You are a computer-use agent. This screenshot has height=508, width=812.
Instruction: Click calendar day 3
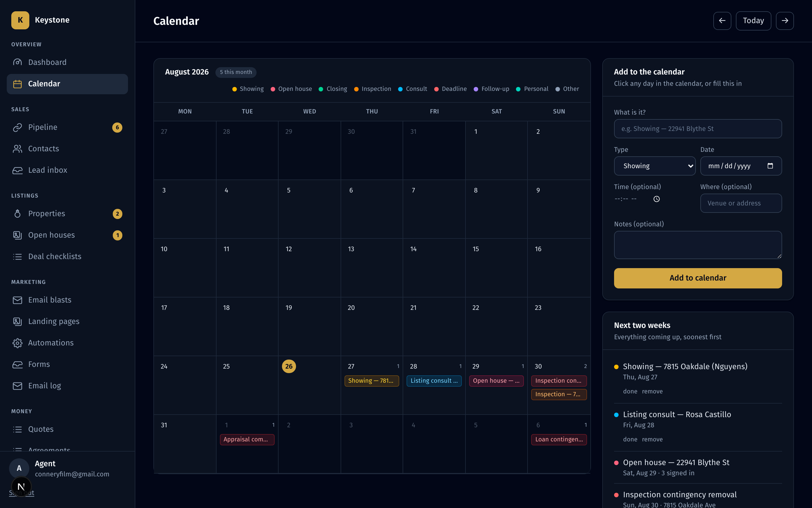pos(185,209)
